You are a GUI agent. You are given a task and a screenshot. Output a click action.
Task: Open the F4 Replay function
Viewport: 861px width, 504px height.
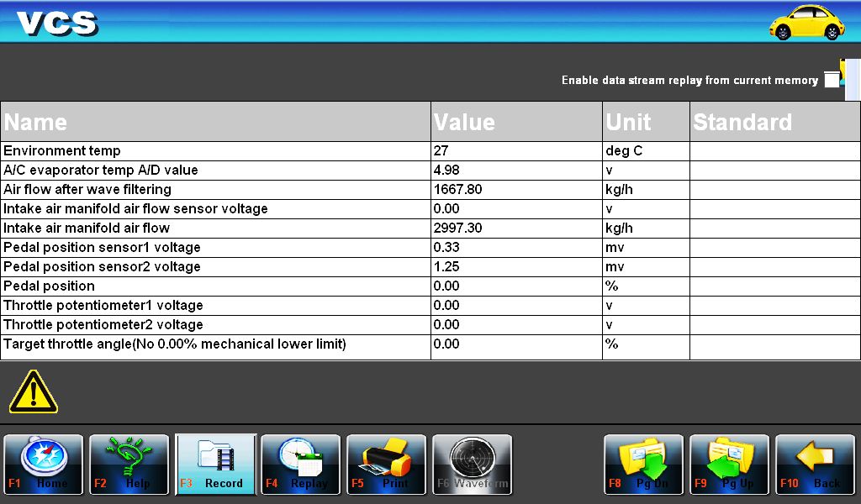(301, 465)
